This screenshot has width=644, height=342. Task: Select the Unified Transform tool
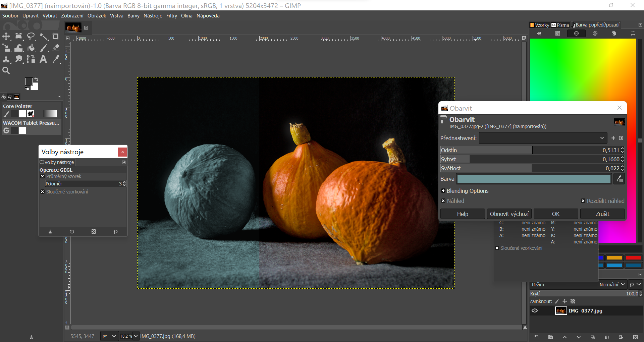point(6,48)
